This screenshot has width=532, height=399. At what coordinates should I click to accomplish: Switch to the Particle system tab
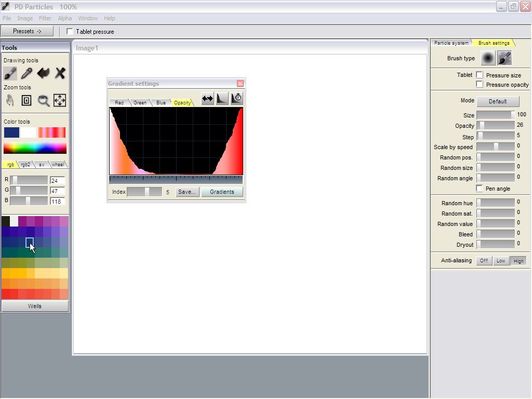point(451,43)
